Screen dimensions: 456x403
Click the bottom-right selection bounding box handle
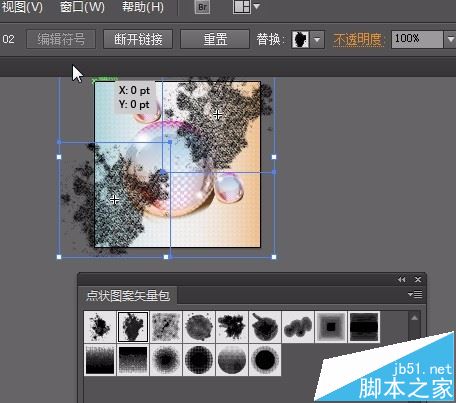(x=274, y=257)
